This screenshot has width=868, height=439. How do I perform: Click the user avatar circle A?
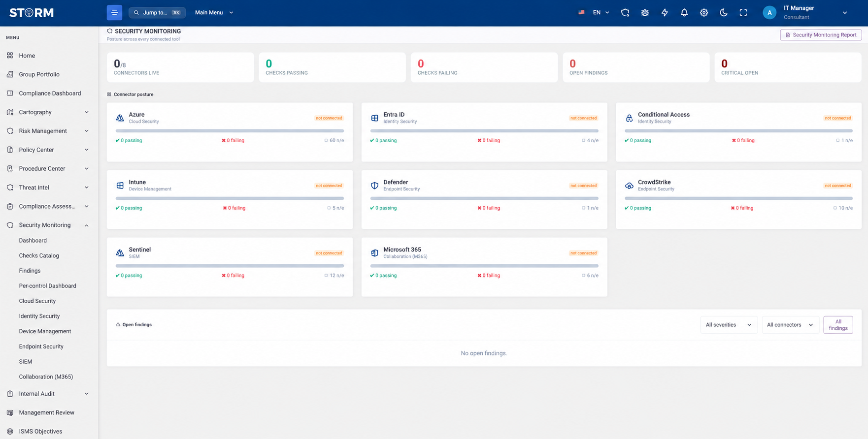click(769, 13)
